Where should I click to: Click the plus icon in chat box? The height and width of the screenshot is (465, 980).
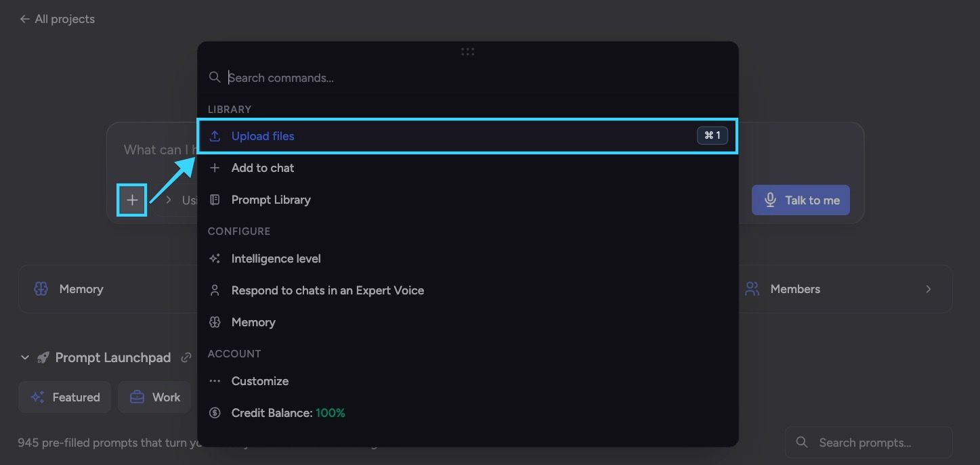[x=132, y=200]
